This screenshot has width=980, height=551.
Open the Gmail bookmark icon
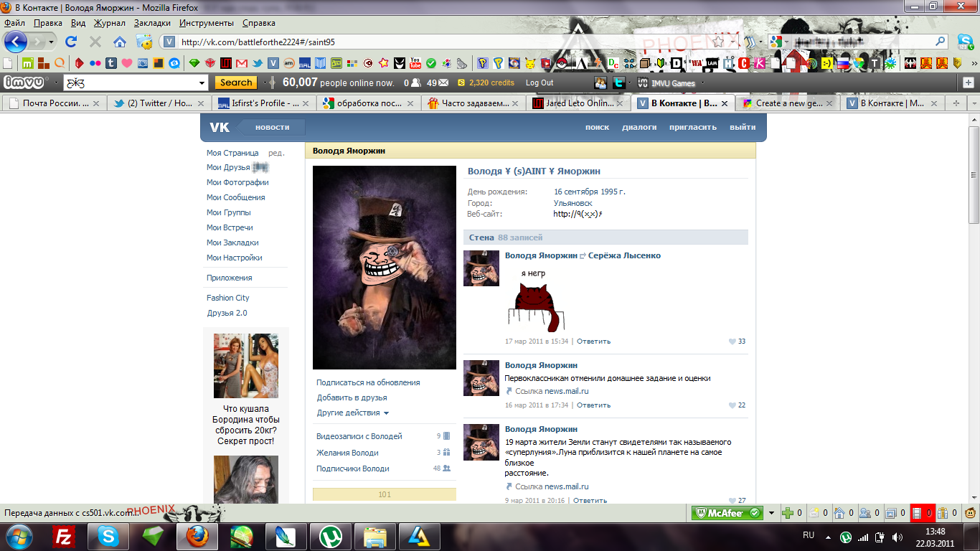coord(242,63)
